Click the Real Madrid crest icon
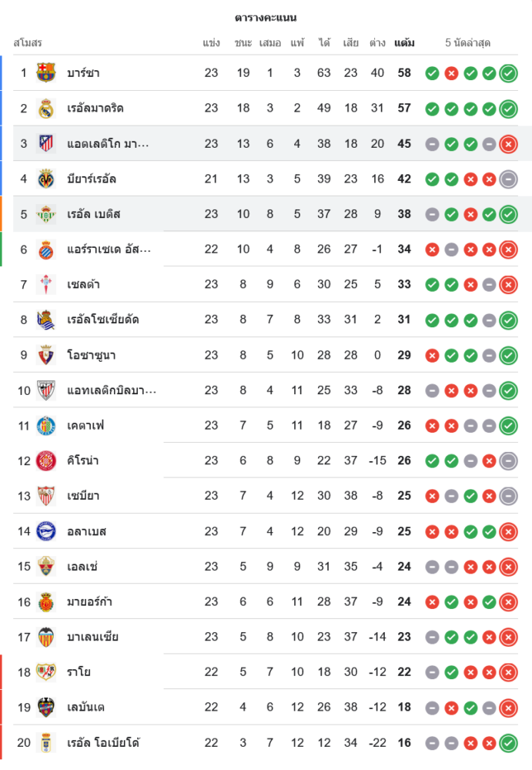This screenshot has width=532, height=770. click(46, 109)
